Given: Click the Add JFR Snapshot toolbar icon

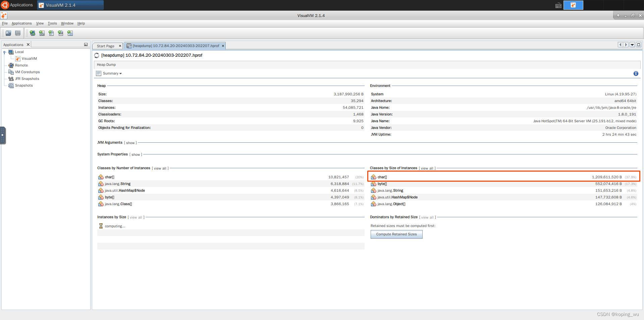Looking at the screenshot, I should pyautogui.click(x=61, y=33).
